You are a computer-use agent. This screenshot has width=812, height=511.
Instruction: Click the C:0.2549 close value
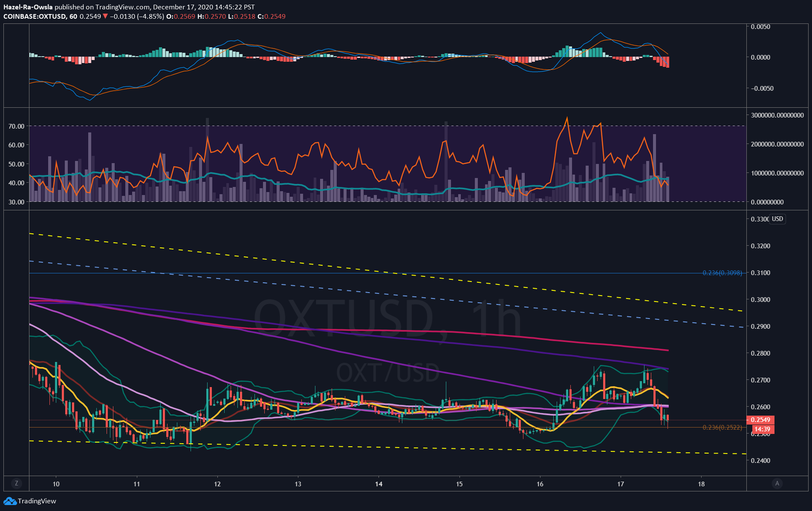tap(272, 17)
